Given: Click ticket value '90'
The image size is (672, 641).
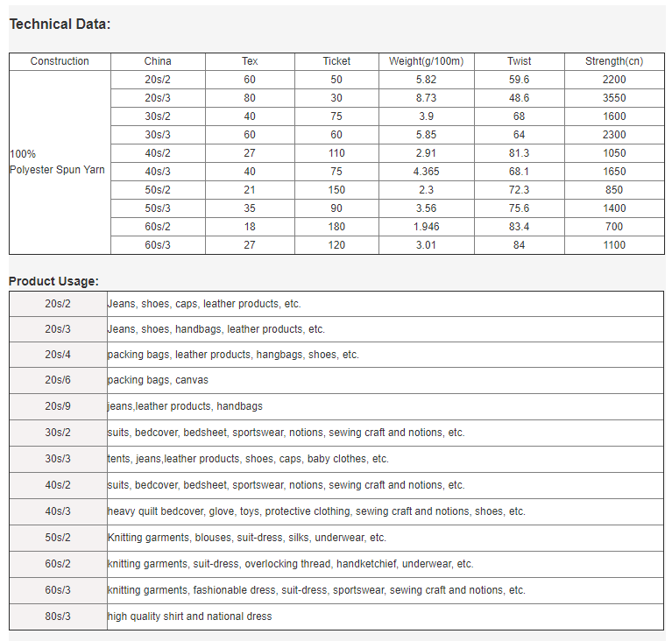Looking at the screenshot, I should pos(336,208).
